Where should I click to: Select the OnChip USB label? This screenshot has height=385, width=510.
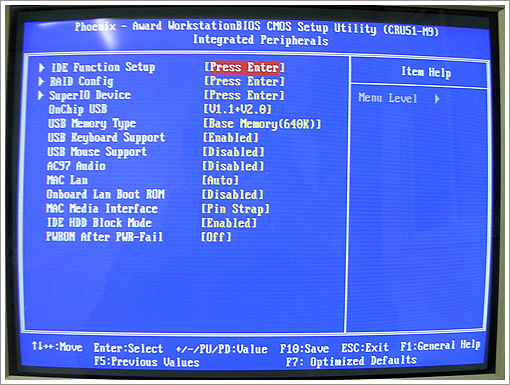[x=78, y=109]
